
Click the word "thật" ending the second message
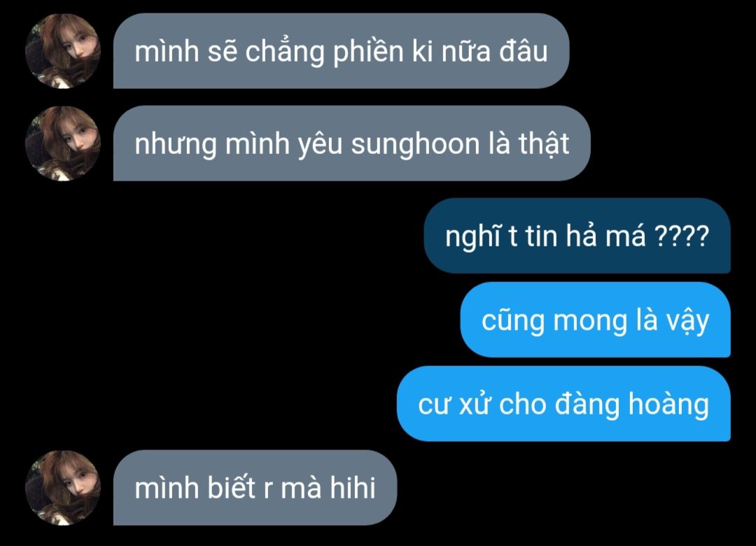pyautogui.click(x=544, y=144)
